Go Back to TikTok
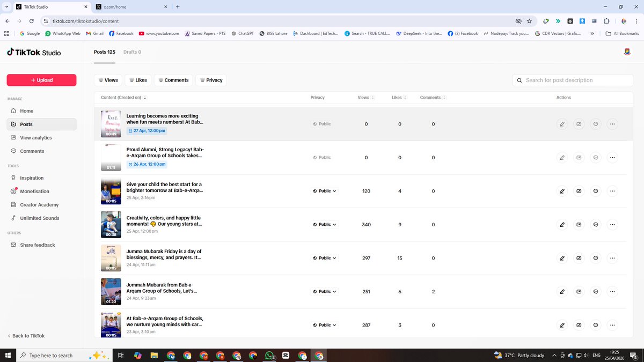The width and height of the screenshot is (644, 362). (x=26, y=336)
